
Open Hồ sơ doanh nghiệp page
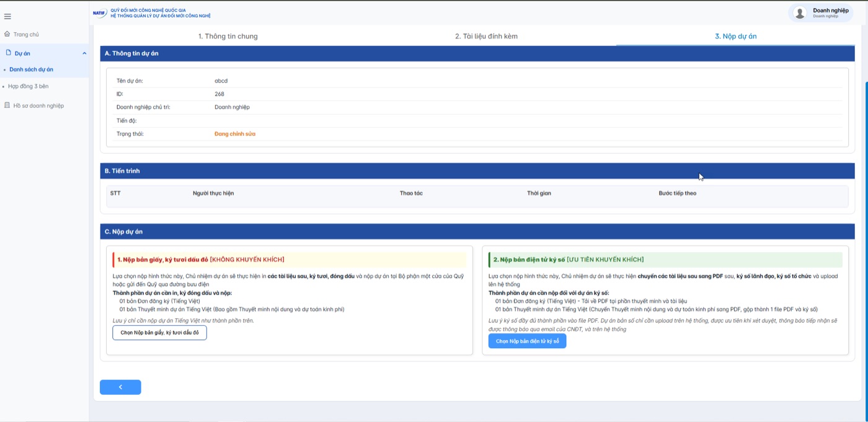38,105
